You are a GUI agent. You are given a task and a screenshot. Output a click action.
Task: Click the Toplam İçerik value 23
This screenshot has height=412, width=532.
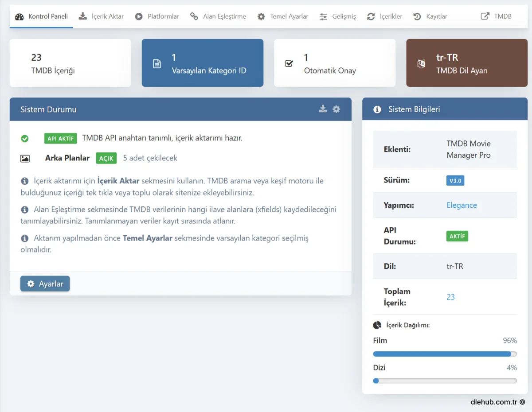pyautogui.click(x=450, y=297)
